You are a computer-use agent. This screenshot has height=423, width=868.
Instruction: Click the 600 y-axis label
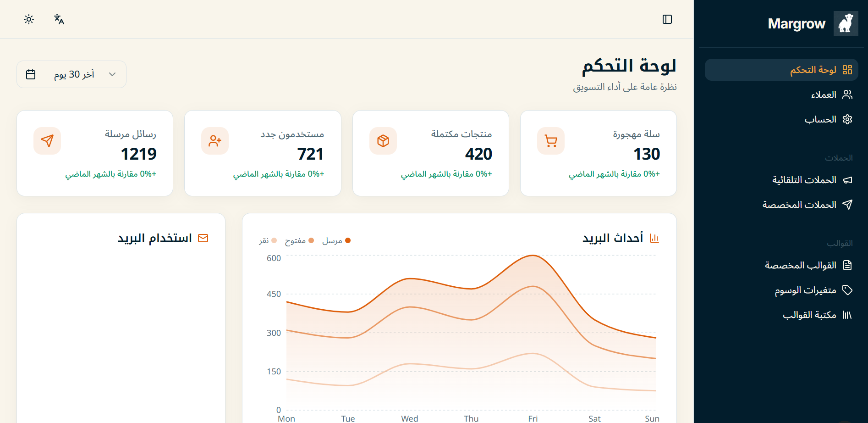274,258
